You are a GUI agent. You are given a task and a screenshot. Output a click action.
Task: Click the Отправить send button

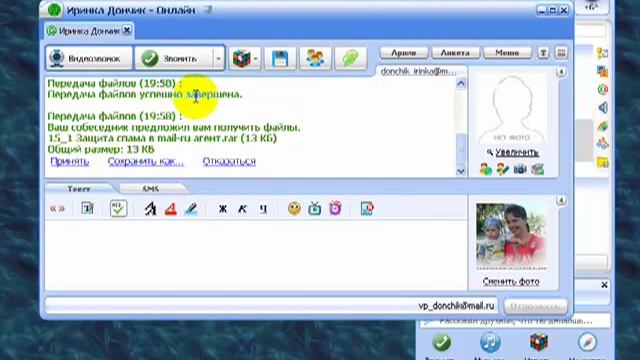coord(535,306)
